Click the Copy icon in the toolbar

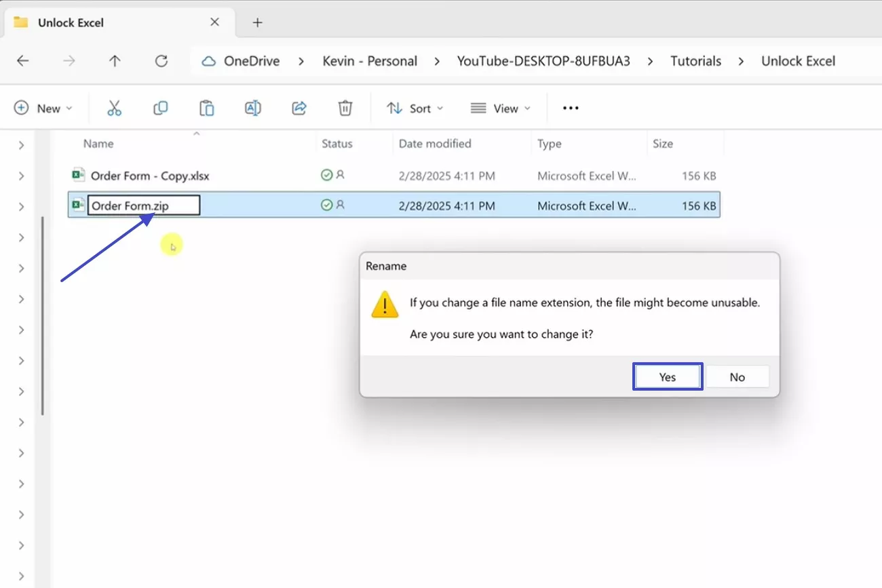[160, 108]
